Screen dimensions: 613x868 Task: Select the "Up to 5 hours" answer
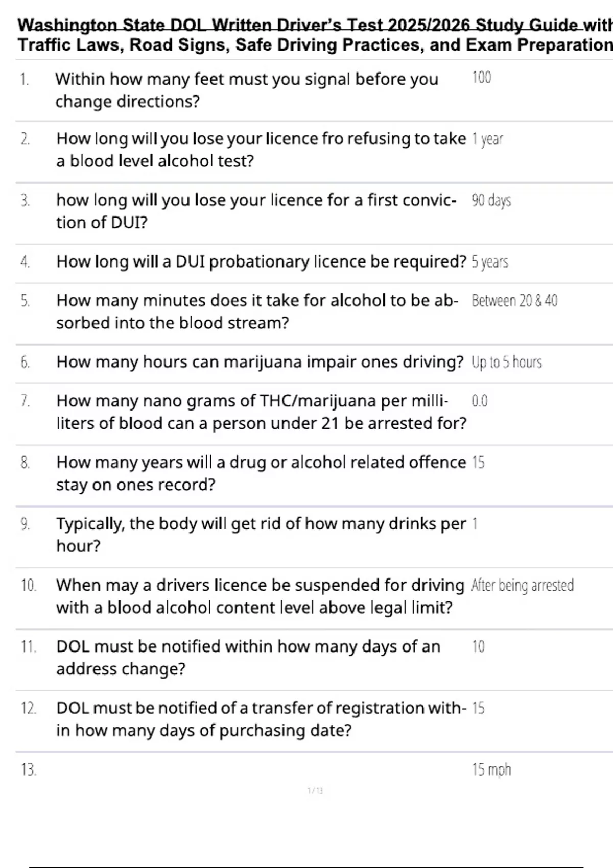(506, 363)
